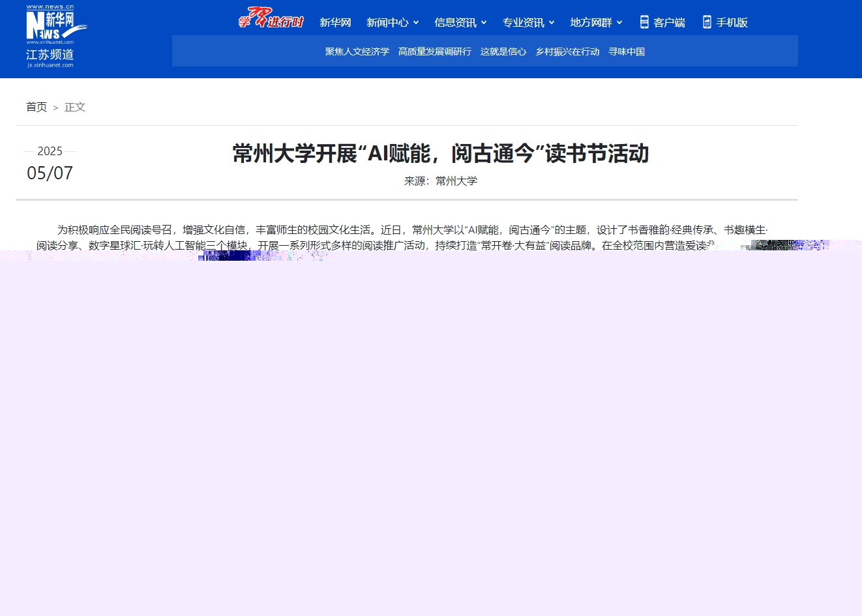Click the 手机版 mobile icon
The width and height of the screenshot is (862, 616).
[x=707, y=22]
